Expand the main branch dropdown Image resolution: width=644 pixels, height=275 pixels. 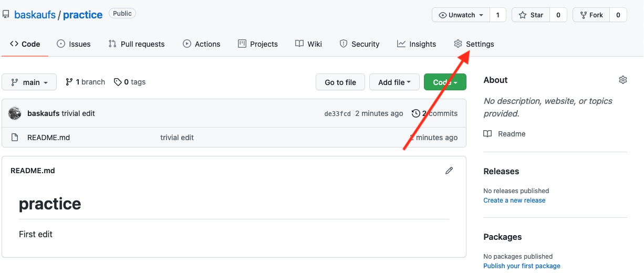(29, 82)
